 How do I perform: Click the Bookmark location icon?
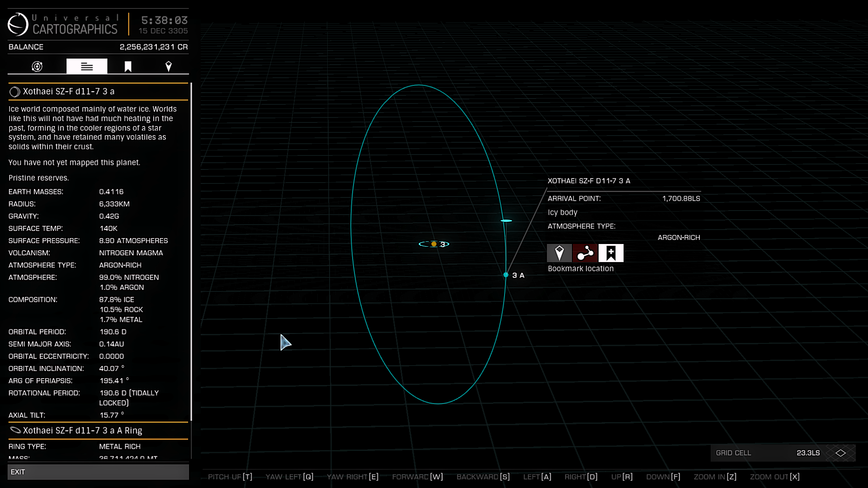(x=611, y=253)
